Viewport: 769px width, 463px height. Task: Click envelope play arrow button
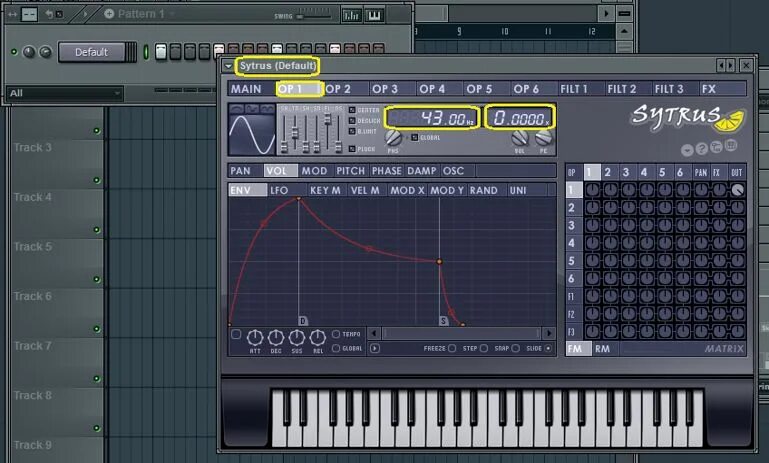click(x=375, y=348)
